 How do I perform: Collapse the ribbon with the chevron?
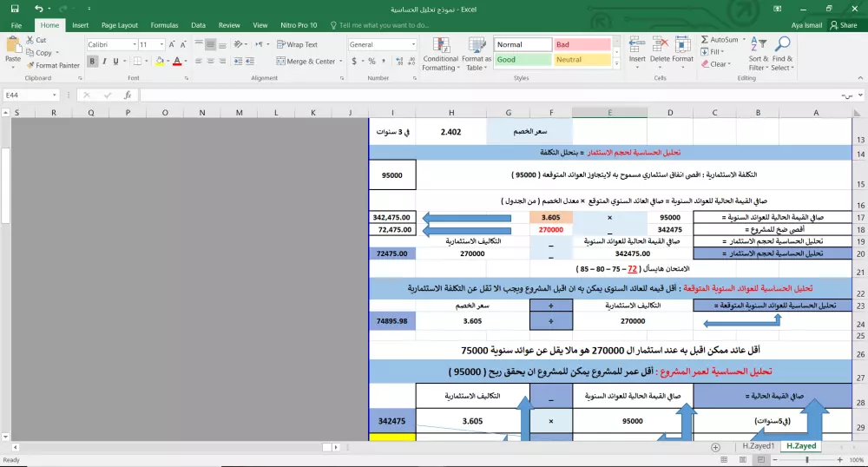coord(859,78)
